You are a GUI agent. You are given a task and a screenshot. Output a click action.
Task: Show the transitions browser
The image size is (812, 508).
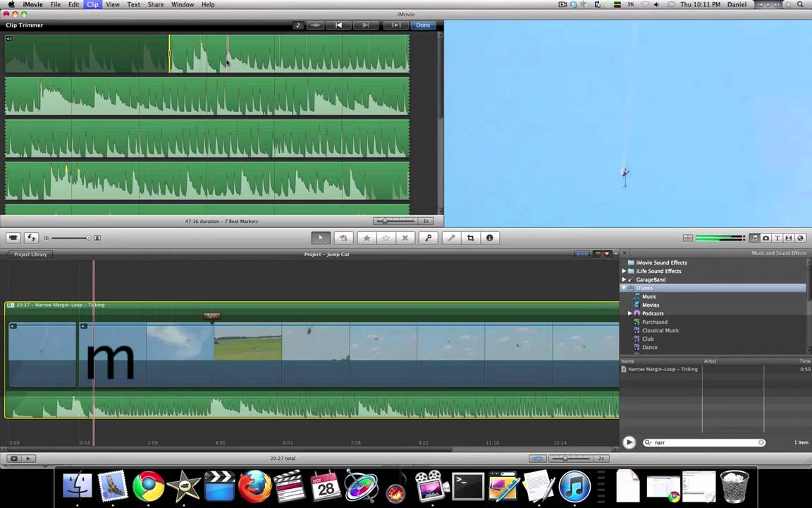click(x=789, y=238)
